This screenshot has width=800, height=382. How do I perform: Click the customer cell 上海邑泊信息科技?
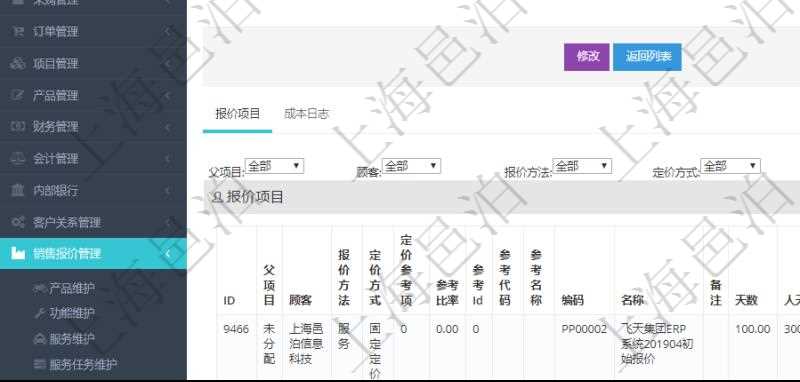coord(306,345)
